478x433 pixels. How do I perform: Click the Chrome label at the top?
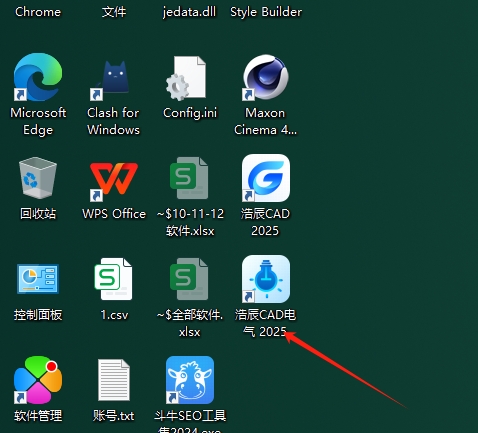(38, 12)
